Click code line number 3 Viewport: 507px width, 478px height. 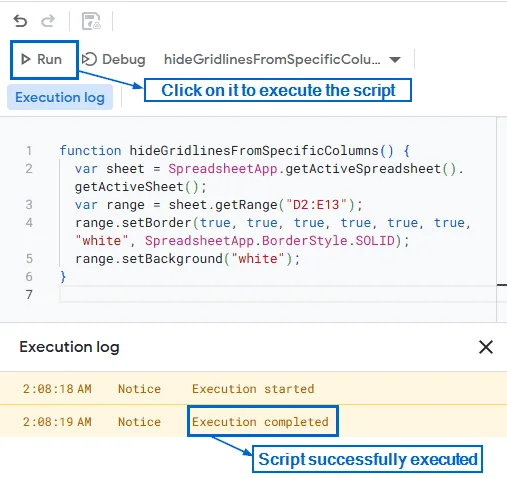point(29,205)
